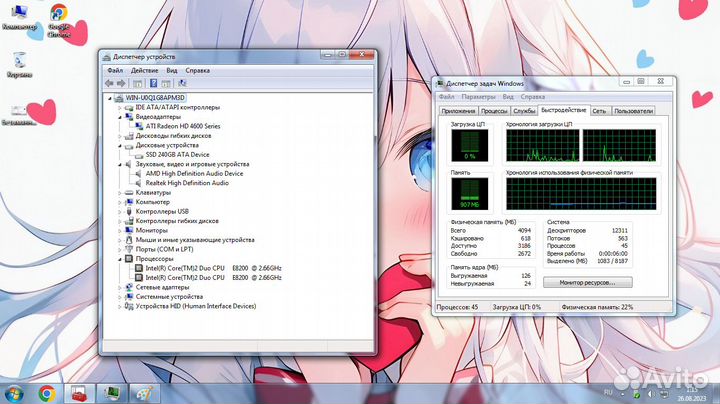This screenshot has width=720, height=404.
Task: Switch to Device Manager toolbox taskbar button
Action: pyautogui.click(x=79, y=393)
